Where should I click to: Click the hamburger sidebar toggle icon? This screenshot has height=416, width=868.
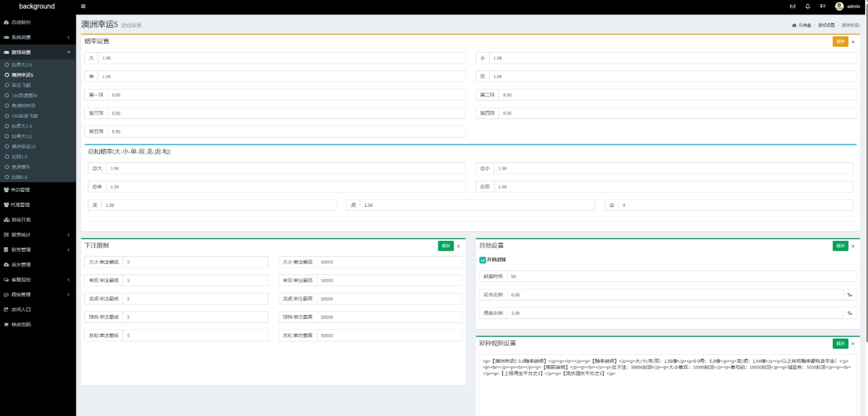pos(83,6)
